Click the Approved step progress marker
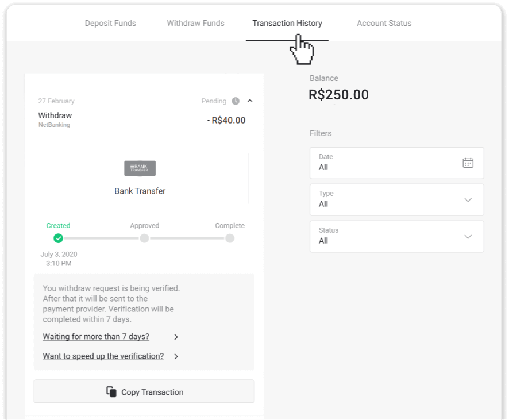Image resolution: width=509 pixels, height=420 pixels. [x=144, y=238]
